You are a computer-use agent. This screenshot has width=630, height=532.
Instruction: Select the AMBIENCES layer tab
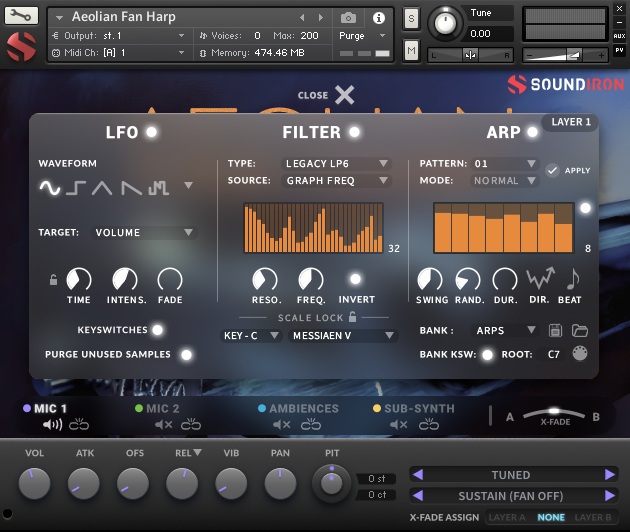point(304,409)
